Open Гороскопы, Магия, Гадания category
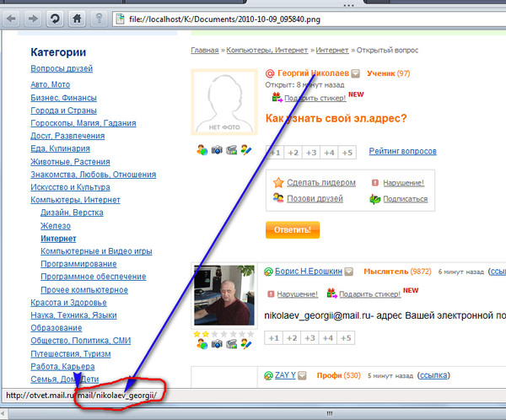This screenshot has height=420, width=506. 83,123
